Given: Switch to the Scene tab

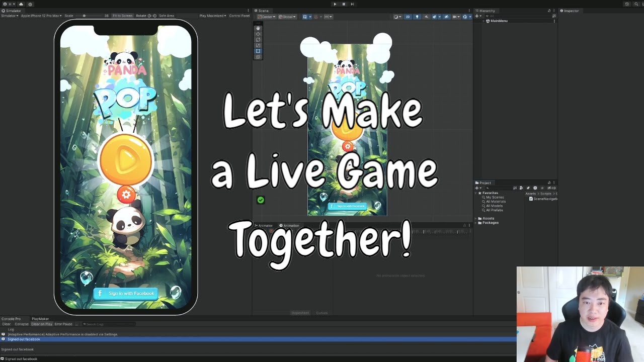Looking at the screenshot, I should coord(262,11).
